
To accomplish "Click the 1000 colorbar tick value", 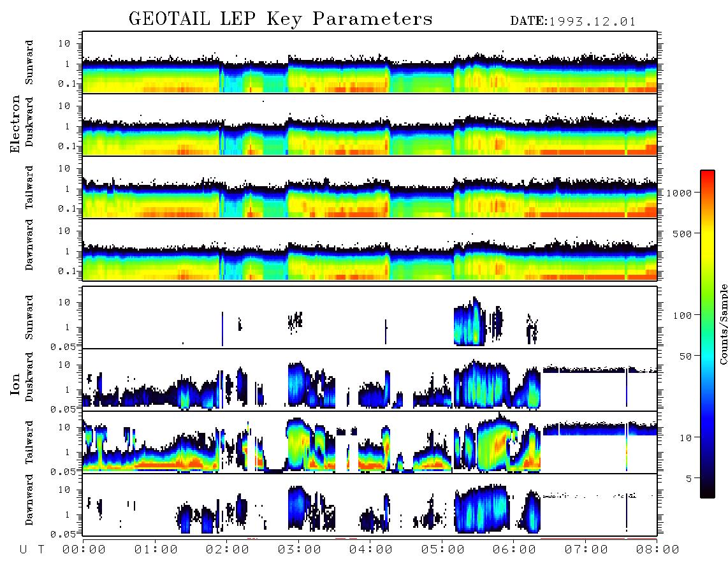I will 680,193.
